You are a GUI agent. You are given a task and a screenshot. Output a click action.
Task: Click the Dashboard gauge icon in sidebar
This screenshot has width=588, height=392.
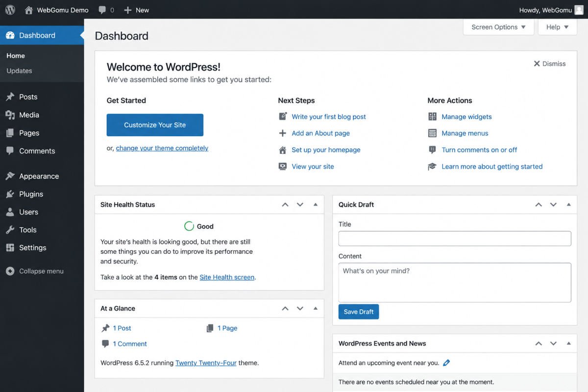pyautogui.click(x=10, y=35)
